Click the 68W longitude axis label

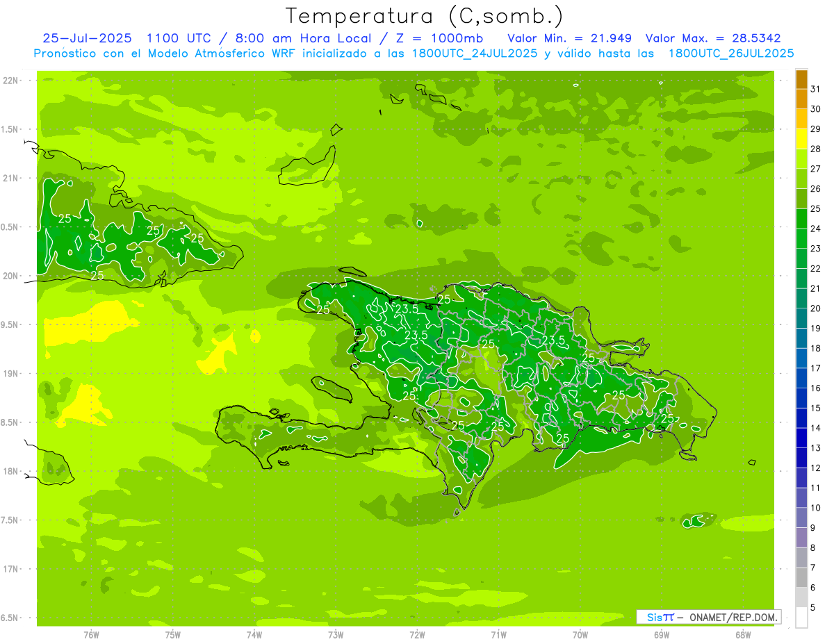[x=743, y=635]
